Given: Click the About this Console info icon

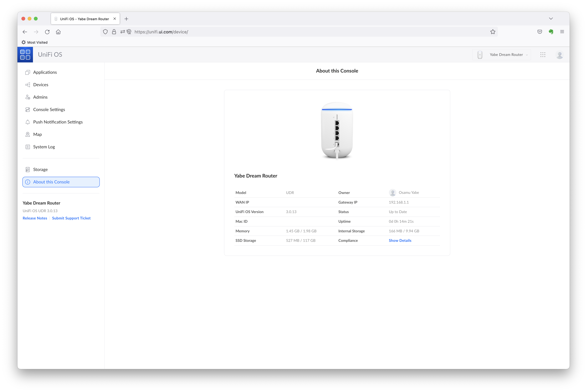Looking at the screenshot, I should pyautogui.click(x=28, y=182).
